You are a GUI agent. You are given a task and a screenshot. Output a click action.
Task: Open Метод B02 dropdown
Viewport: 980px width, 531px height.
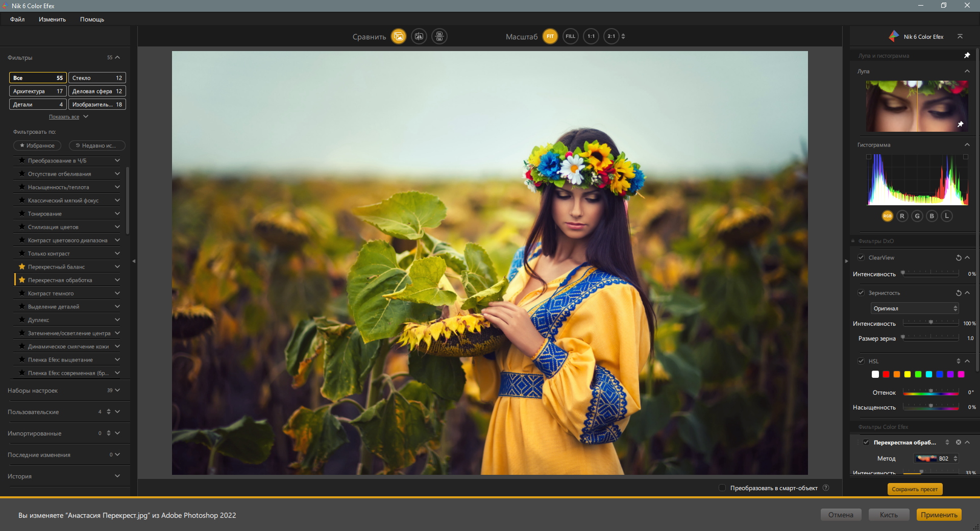937,458
